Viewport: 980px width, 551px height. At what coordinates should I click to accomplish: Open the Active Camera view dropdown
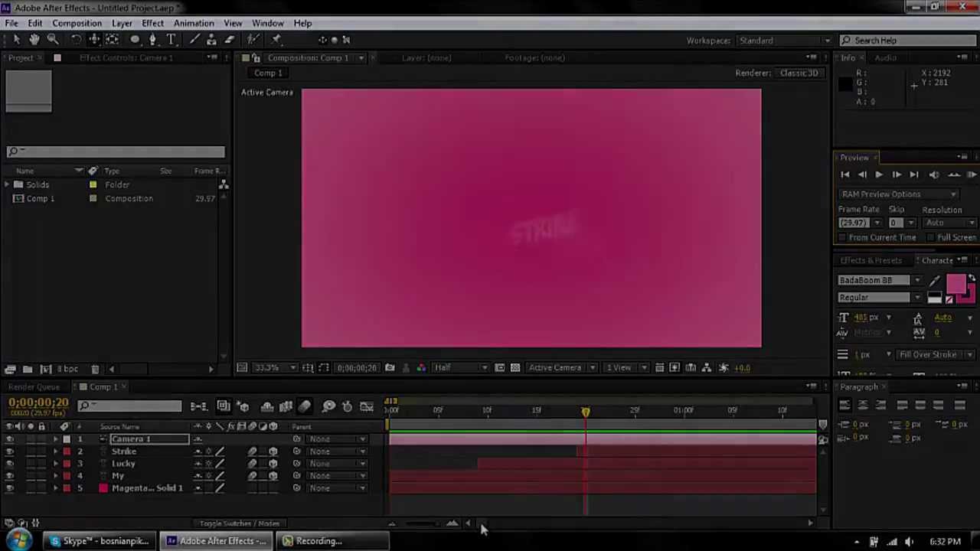562,368
